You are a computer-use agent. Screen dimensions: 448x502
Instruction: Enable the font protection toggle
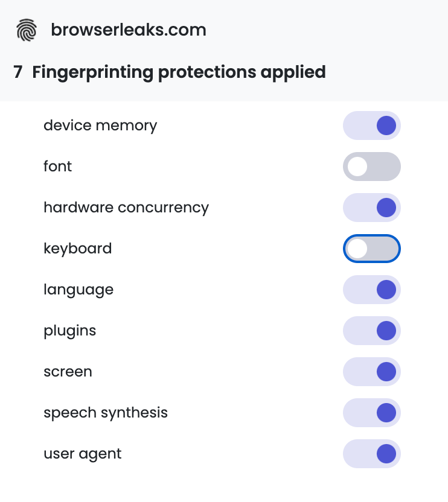(x=372, y=167)
